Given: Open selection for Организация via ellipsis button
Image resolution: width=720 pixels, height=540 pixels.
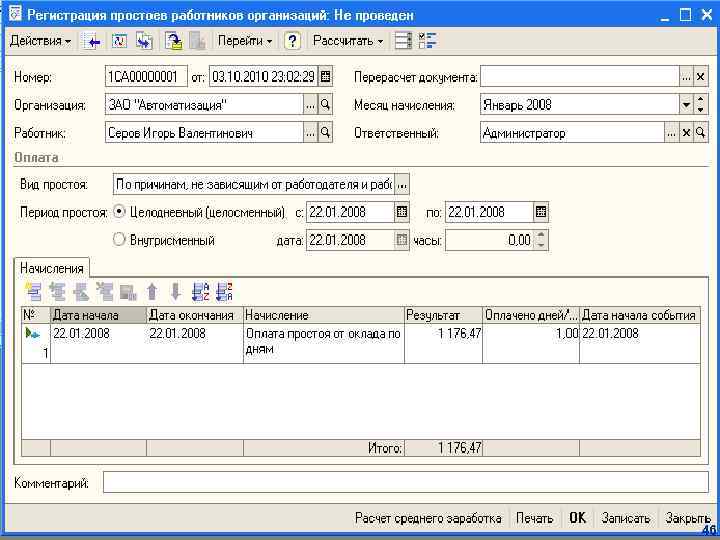Looking at the screenshot, I should [310, 105].
